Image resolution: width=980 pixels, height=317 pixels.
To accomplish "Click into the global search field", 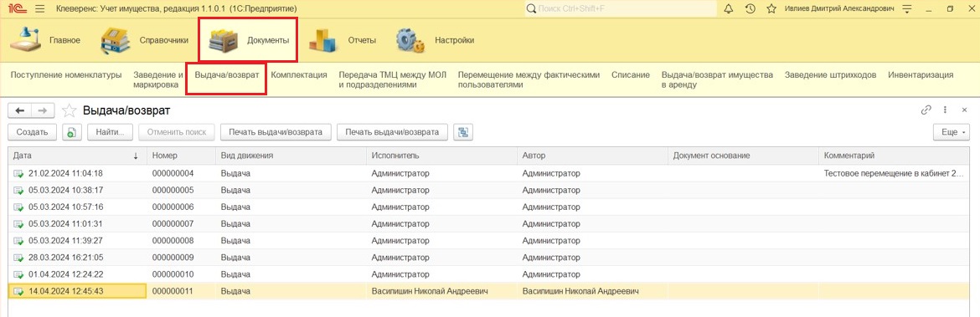I will tap(621, 8).
